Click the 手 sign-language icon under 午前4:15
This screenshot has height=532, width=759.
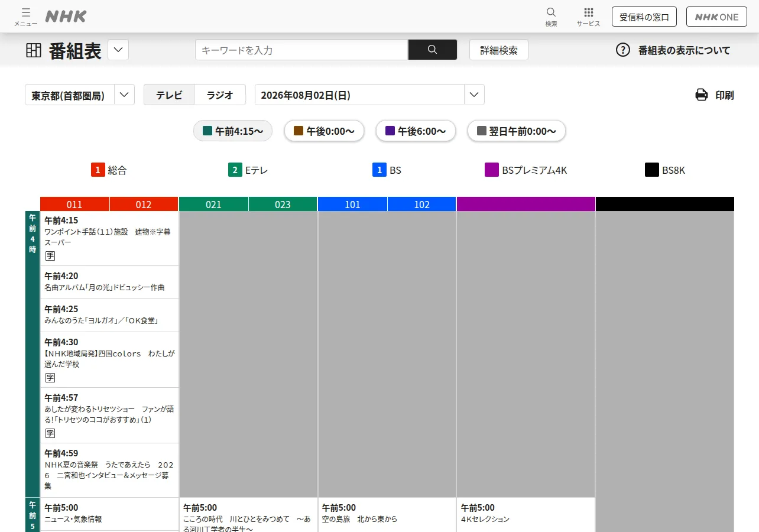point(50,256)
